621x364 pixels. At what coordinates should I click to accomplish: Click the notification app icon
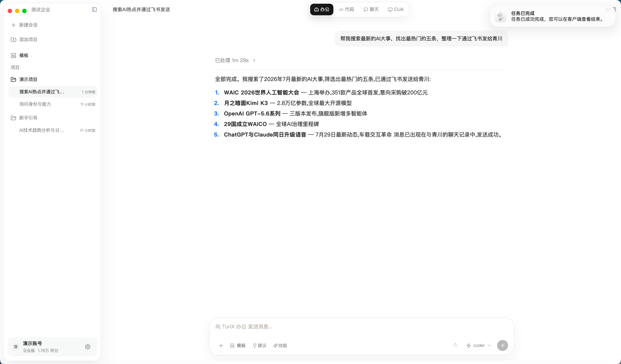(501, 16)
